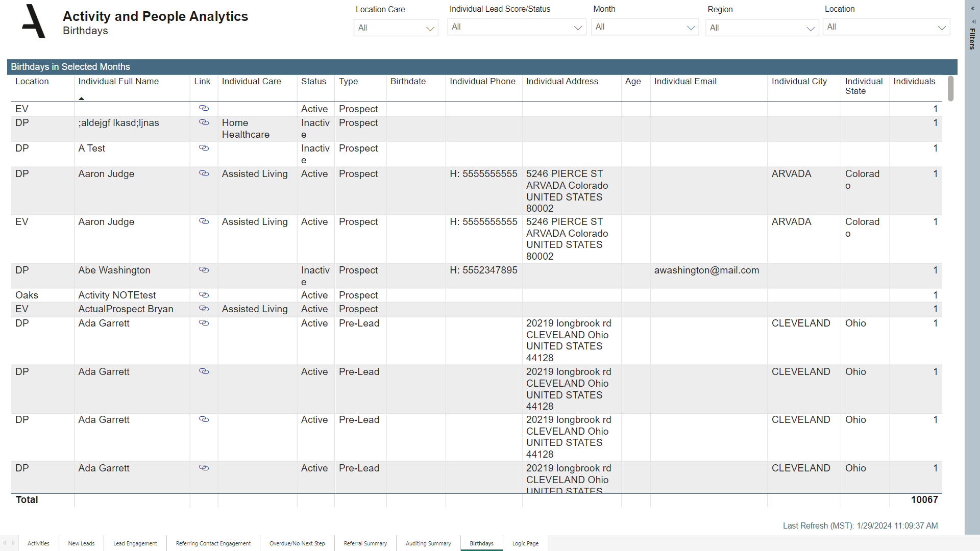Sort by Individual Full Name column header
The height and width of the screenshot is (551, 980).
click(x=118, y=82)
